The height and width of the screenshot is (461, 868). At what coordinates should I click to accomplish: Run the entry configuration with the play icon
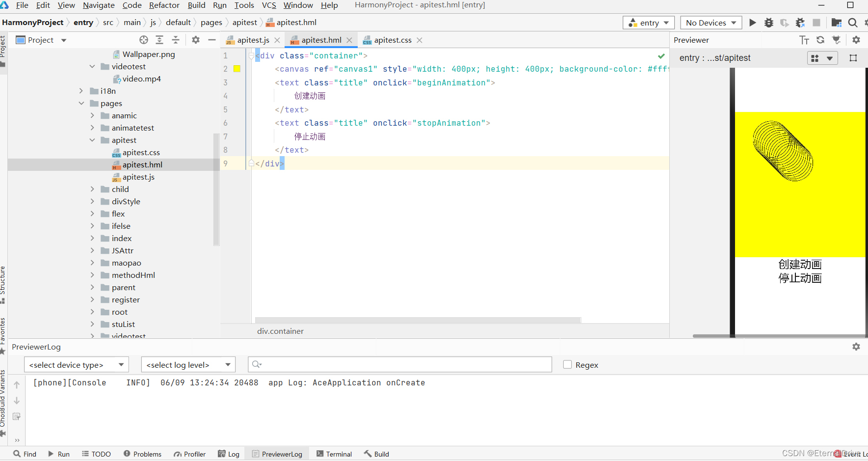coord(752,23)
